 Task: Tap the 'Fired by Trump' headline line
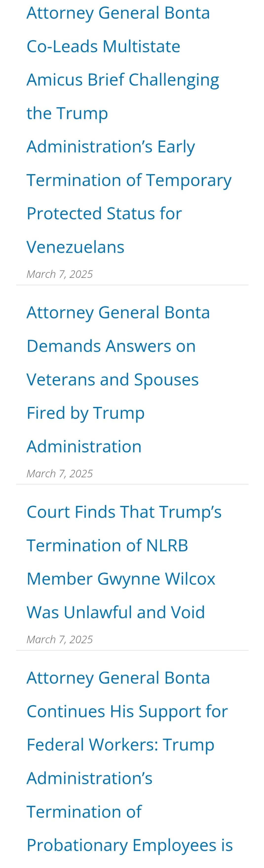86,414
